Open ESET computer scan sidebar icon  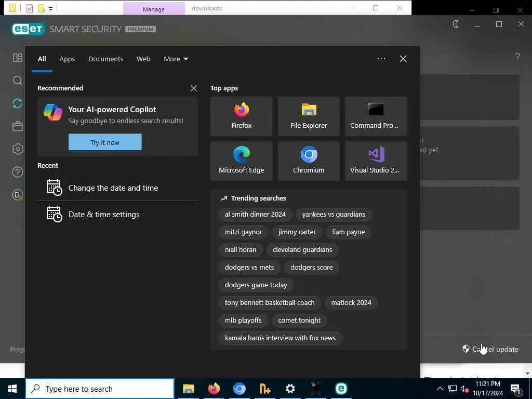pyautogui.click(x=18, y=81)
